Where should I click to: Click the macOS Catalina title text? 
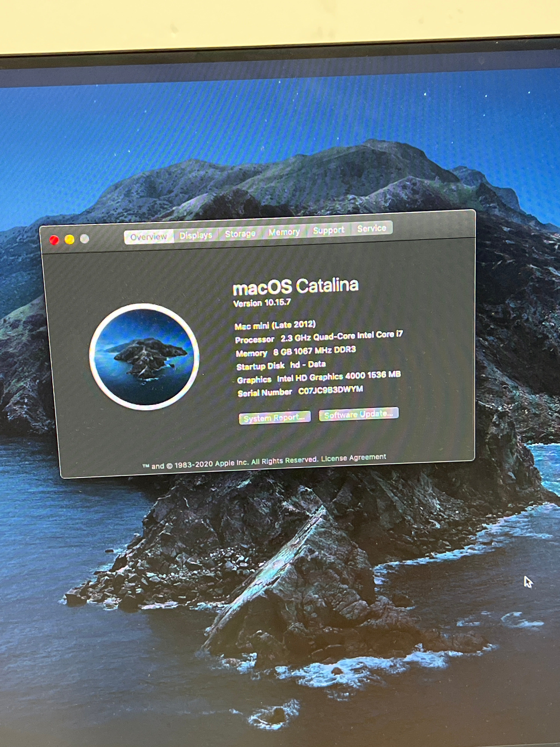[296, 286]
